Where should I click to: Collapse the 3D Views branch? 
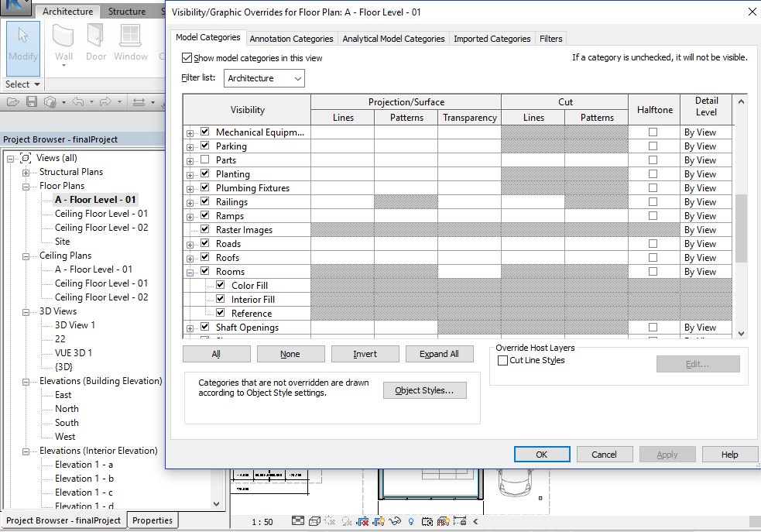26,312
